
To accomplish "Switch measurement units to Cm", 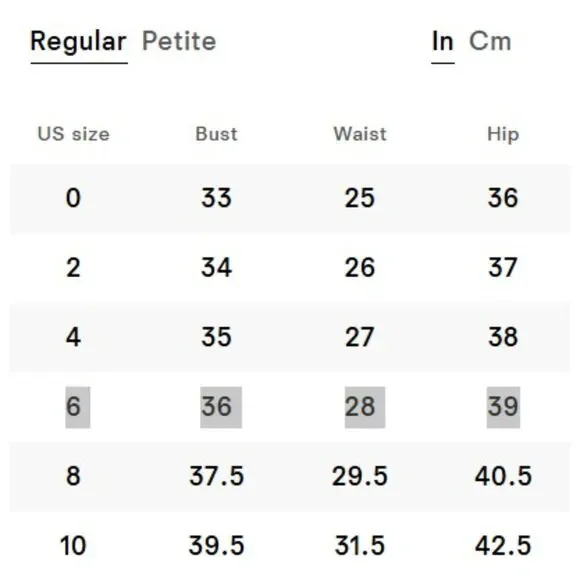I will (x=490, y=41).
